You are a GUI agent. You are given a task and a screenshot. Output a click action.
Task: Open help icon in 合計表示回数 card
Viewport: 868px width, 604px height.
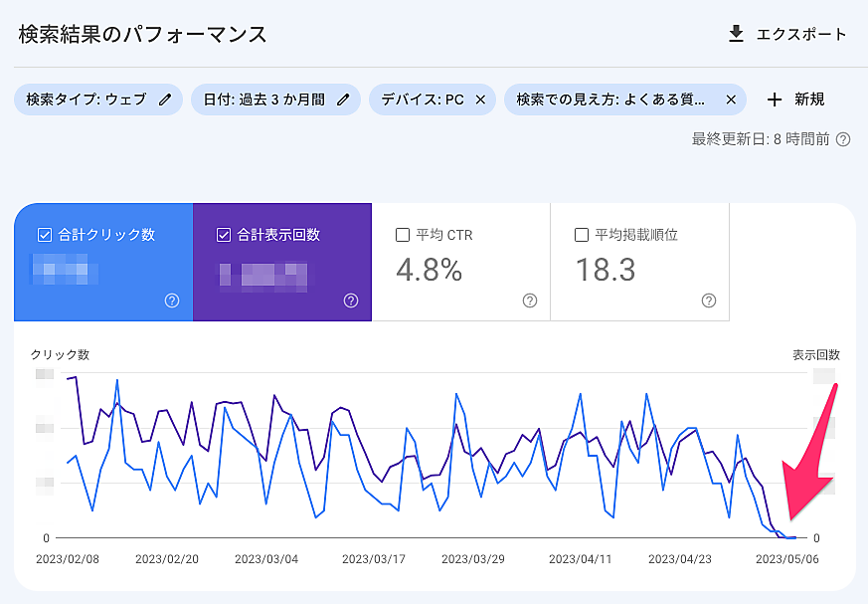[351, 301]
